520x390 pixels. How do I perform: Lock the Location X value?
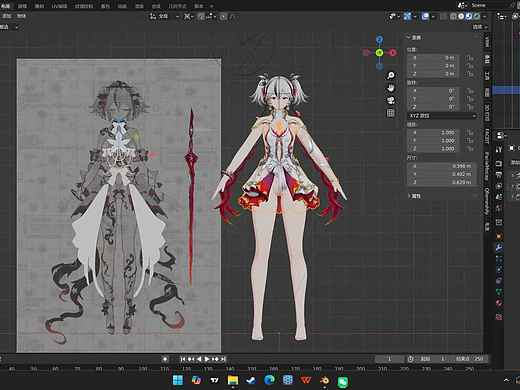470,58
